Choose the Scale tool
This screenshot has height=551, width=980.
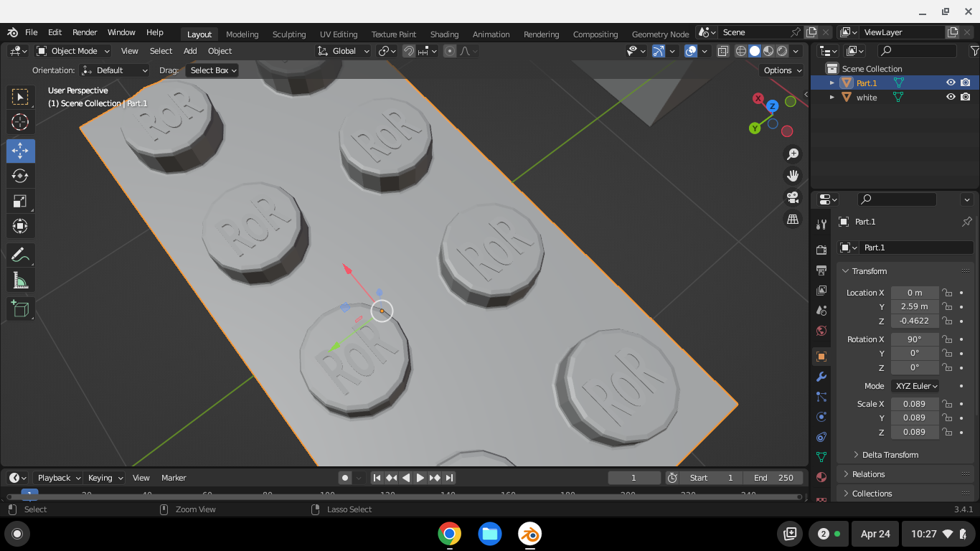point(21,202)
